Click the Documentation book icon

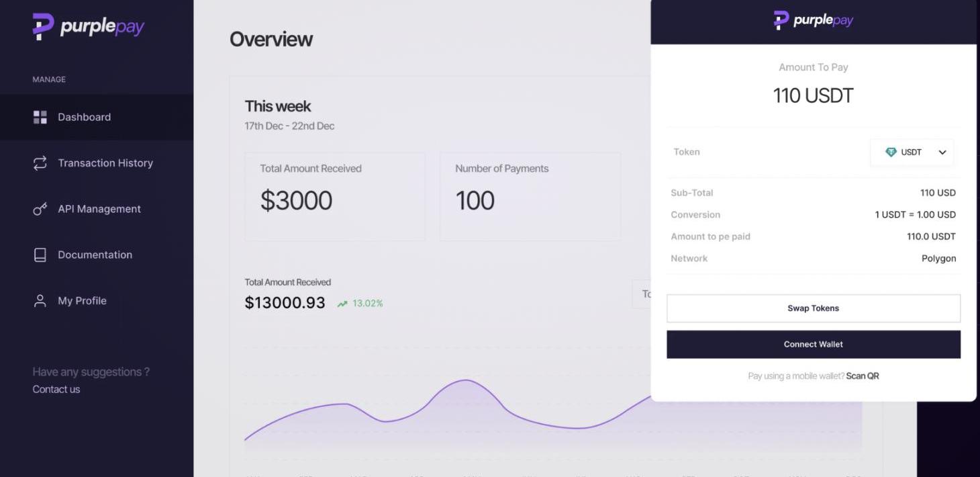[40, 255]
